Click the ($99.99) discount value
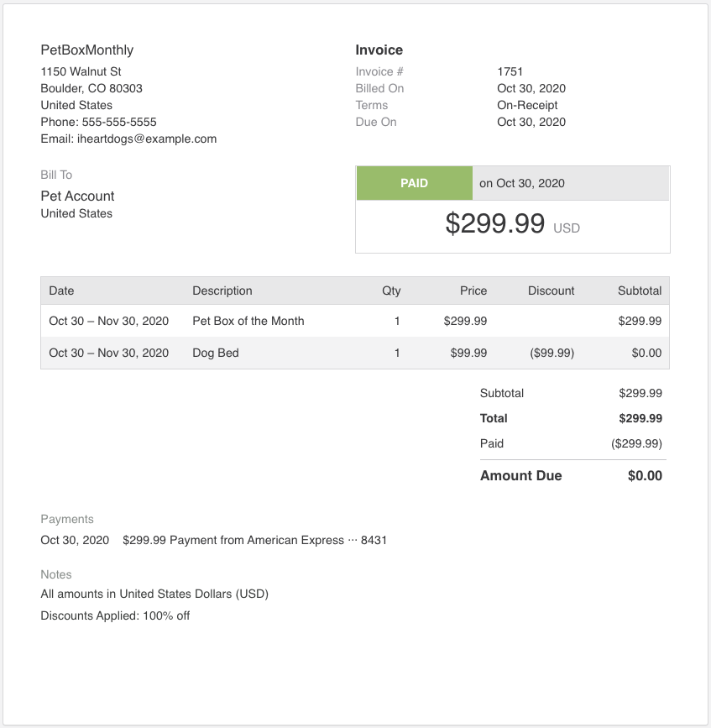The height and width of the screenshot is (728, 711). tap(552, 353)
